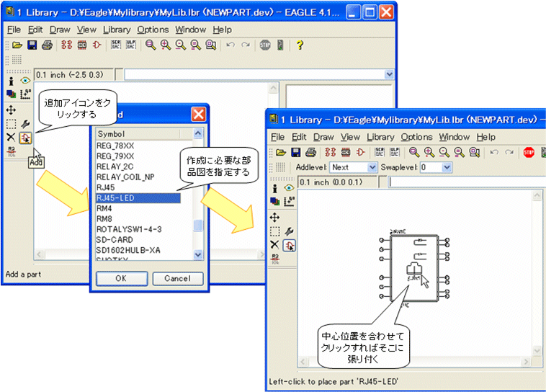The height and width of the screenshot is (392, 546).
Task: Click Redraw zoom icon in left window toolbar
Action: (x=196, y=45)
